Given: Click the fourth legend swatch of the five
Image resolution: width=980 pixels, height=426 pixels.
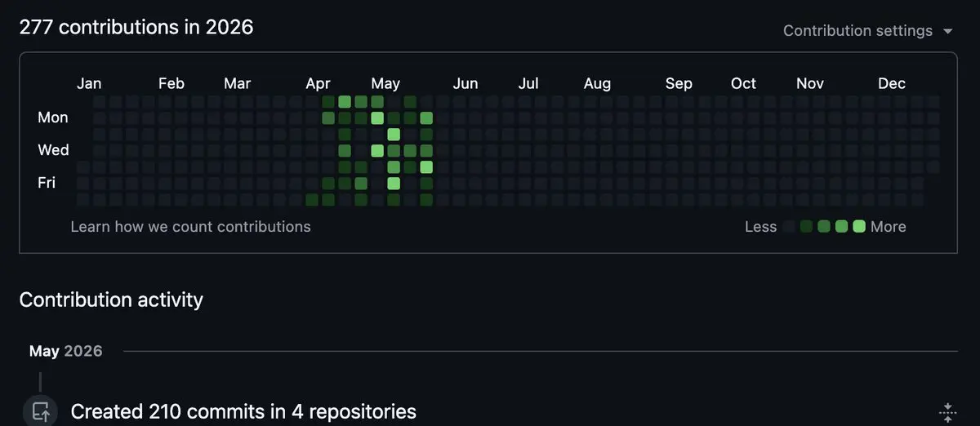Looking at the screenshot, I should tap(841, 227).
